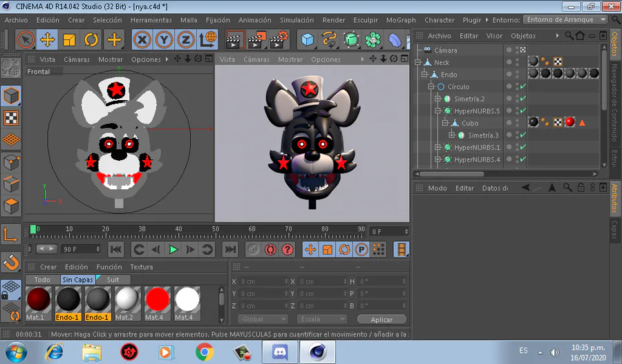The height and width of the screenshot is (364, 622).
Task: Open the Simulación menu
Action: click(296, 20)
